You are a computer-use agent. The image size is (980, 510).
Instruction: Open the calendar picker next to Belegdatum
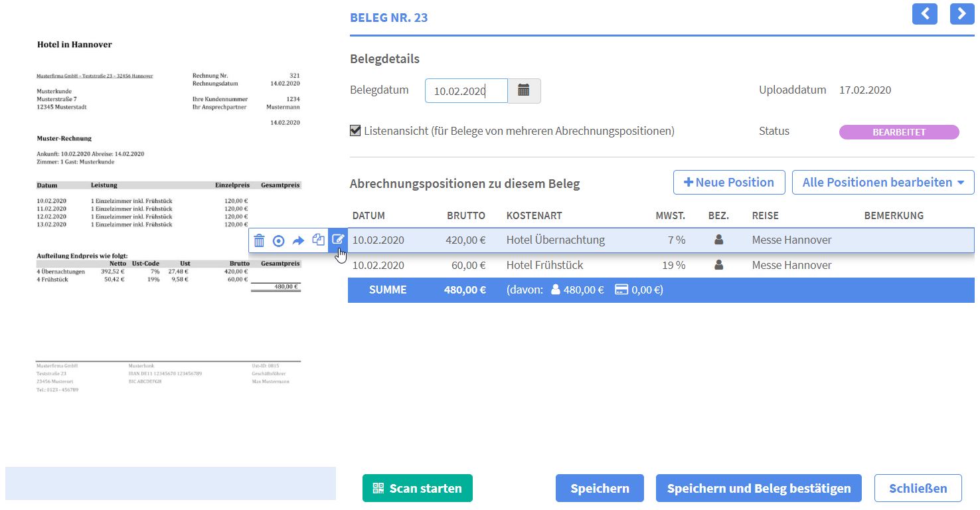[x=524, y=90]
